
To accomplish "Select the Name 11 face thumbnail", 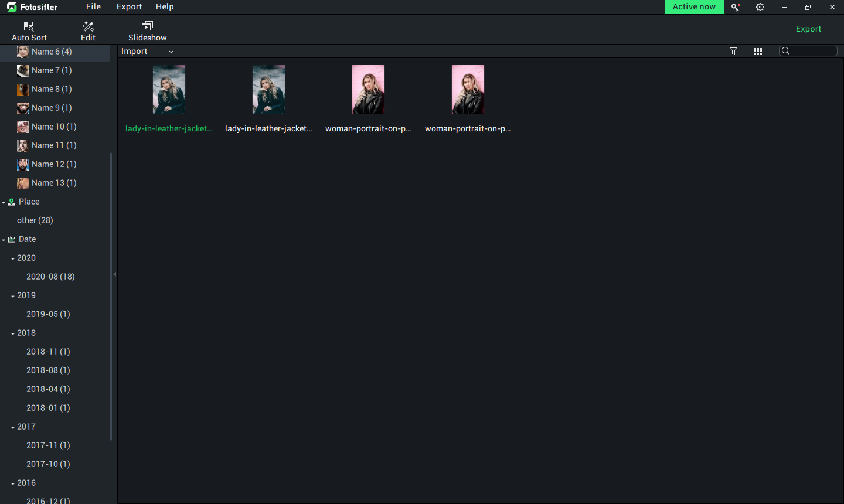I will coord(23,145).
